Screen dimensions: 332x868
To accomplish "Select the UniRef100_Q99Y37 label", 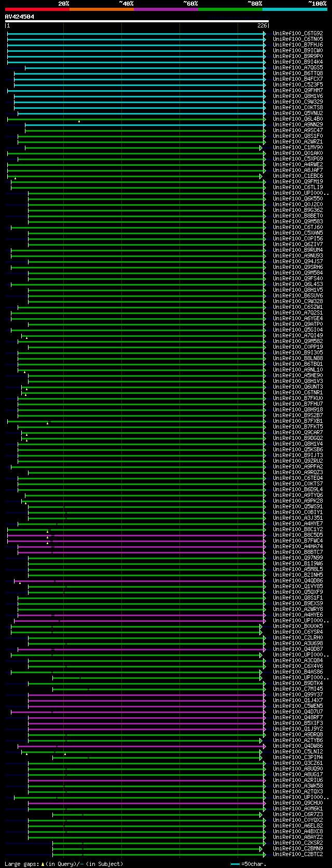I will tap(298, 695).
